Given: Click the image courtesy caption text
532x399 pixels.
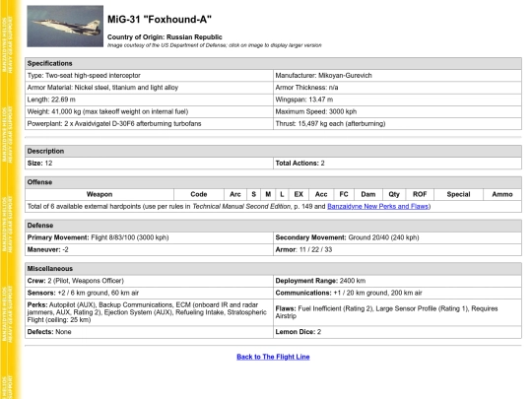Looking at the screenshot, I should click(x=215, y=45).
